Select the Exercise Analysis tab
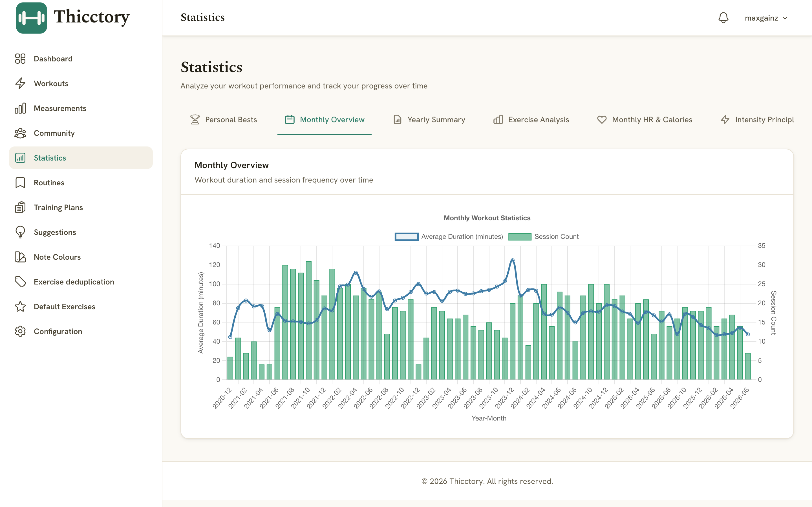Viewport: 812px width, 507px height. pyautogui.click(x=531, y=120)
